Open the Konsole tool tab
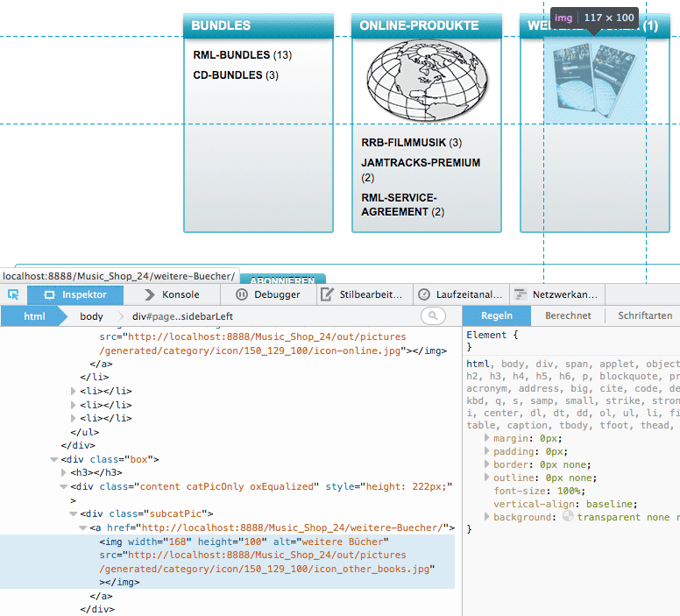 pos(172,295)
